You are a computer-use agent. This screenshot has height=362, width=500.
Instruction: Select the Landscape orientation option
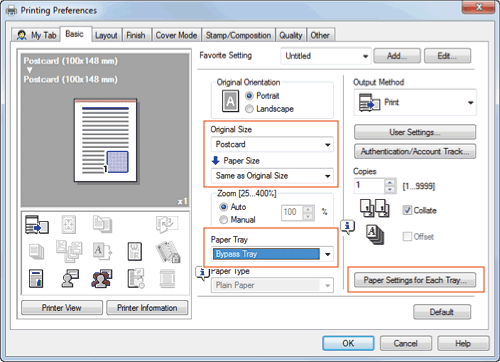[269, 109]
